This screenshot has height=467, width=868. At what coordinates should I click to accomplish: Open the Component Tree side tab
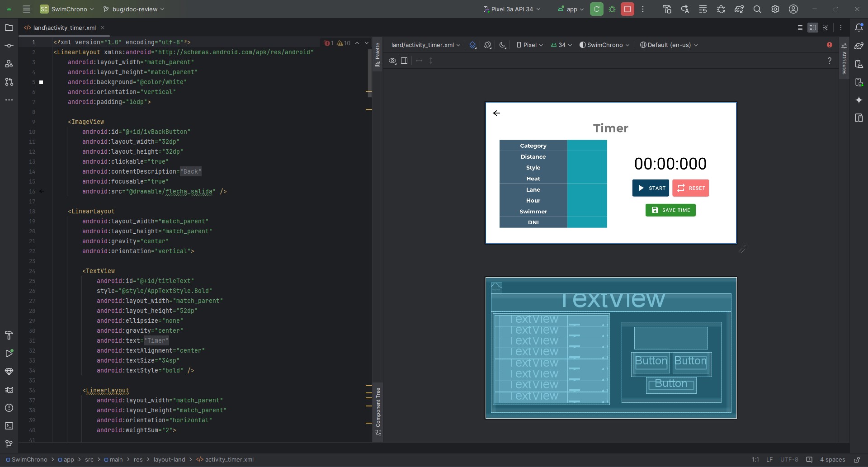pyautogui.click(x=378, y=411)
